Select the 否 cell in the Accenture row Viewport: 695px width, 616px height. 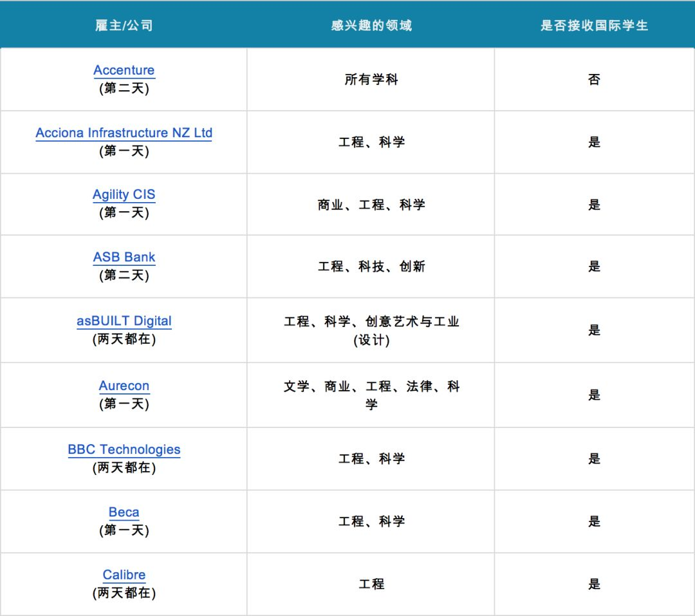pyautogui.click(x=594, y=80)
